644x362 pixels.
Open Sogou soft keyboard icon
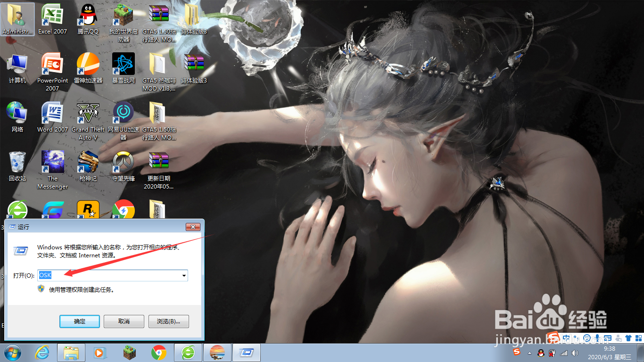pyautogui.click(x=608, y=338)
